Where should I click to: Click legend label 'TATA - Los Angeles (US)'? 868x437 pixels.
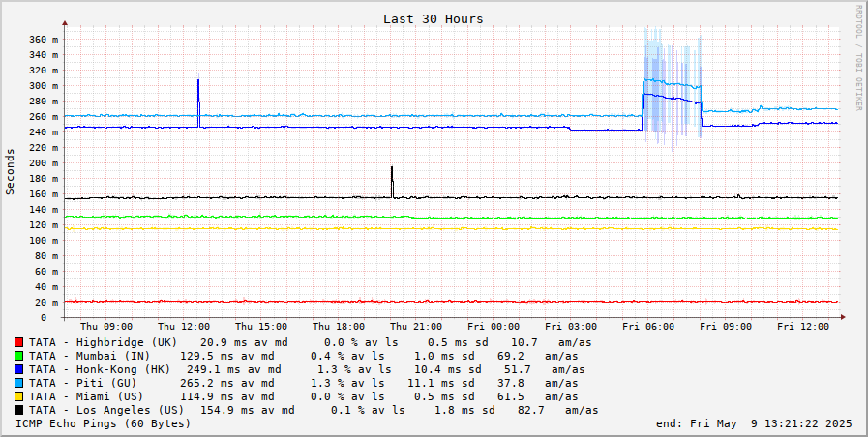(106, 411)
